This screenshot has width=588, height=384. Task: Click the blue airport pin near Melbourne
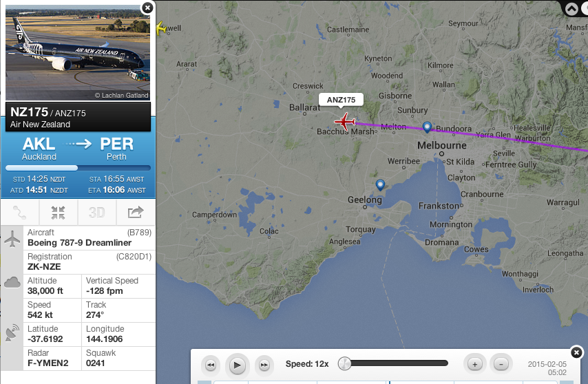(427, 127)
